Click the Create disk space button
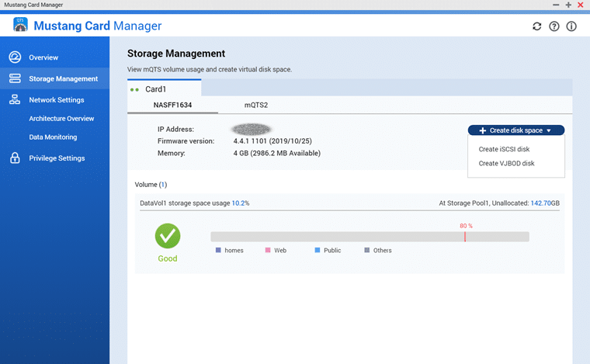The height and width of the screenshot is (364, 590). 516,130
